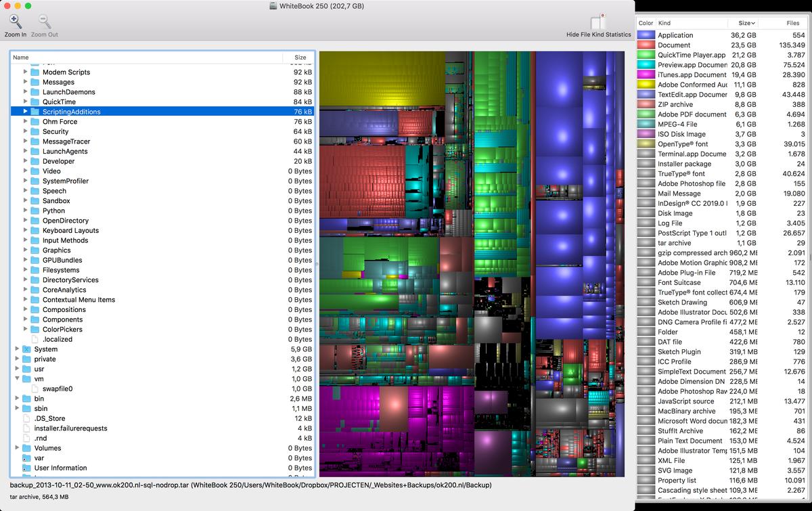Select the Application blue color swatch
Image resolution: width=812 pixels, height=511 pixels.
tap(646, 35)
